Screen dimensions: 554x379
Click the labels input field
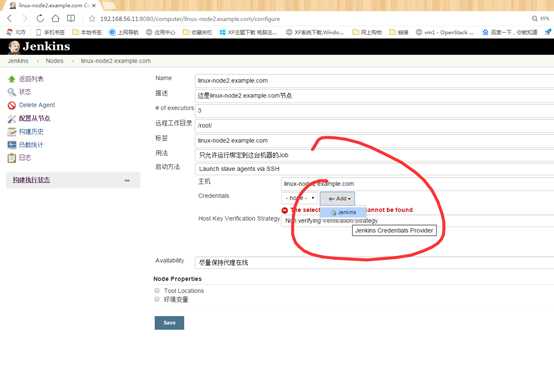pos(374,141)
